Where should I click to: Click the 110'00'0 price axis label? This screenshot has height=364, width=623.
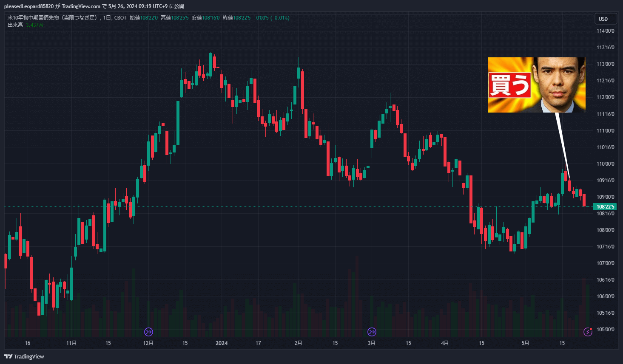[605, 164]
